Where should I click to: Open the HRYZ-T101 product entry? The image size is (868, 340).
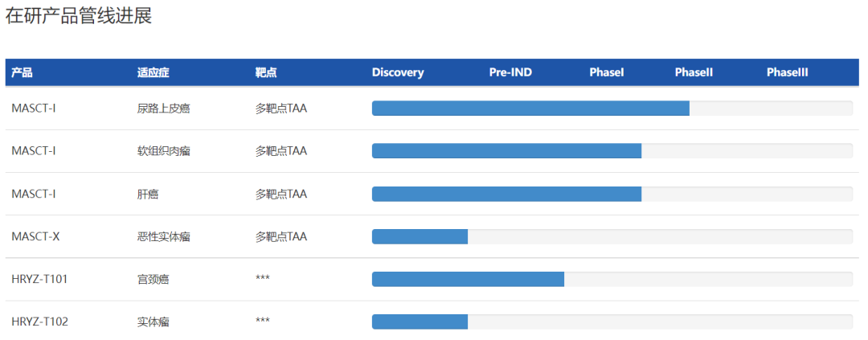tap(39, 279)
